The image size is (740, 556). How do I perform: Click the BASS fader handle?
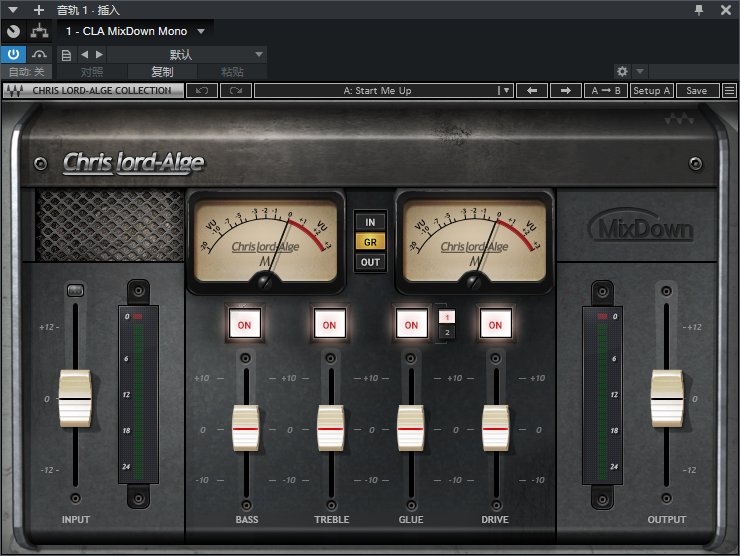[x=246, y=429]
